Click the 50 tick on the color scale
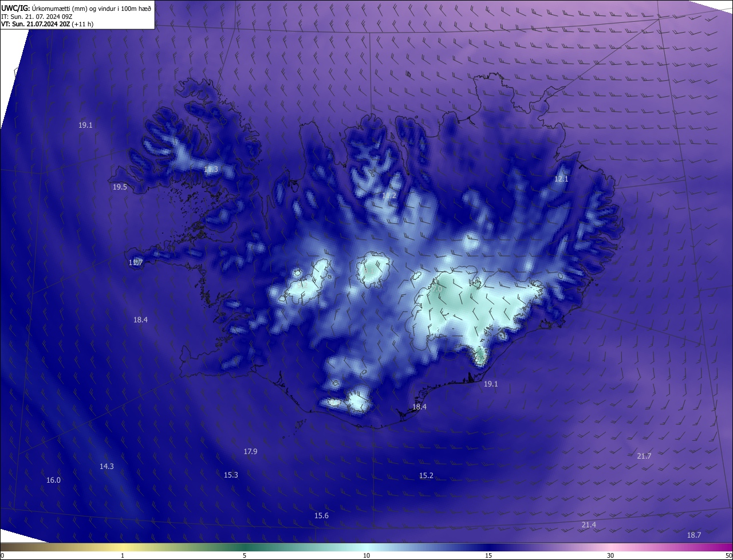 coord(728,555)
